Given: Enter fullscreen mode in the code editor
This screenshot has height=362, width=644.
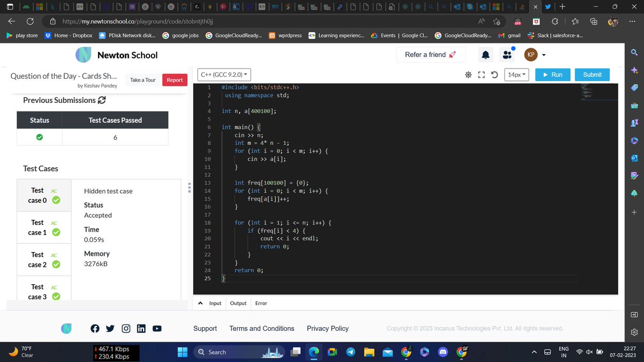Looking at the screenshot, I should coord(481,75).
